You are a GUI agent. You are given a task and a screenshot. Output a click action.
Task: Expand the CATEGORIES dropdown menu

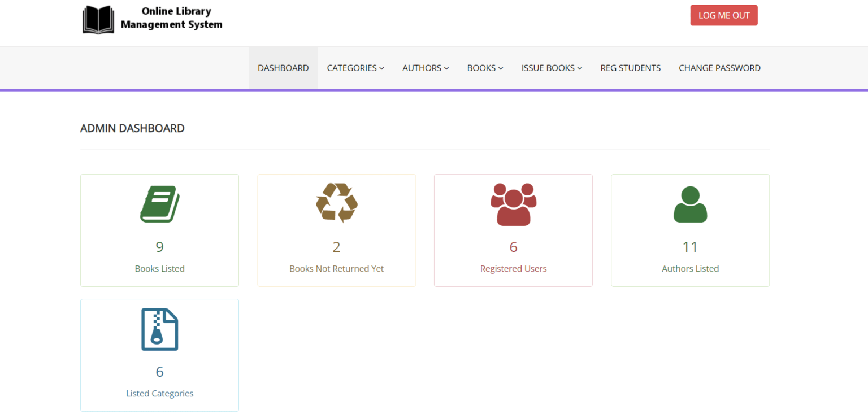(x=355, y=68)
